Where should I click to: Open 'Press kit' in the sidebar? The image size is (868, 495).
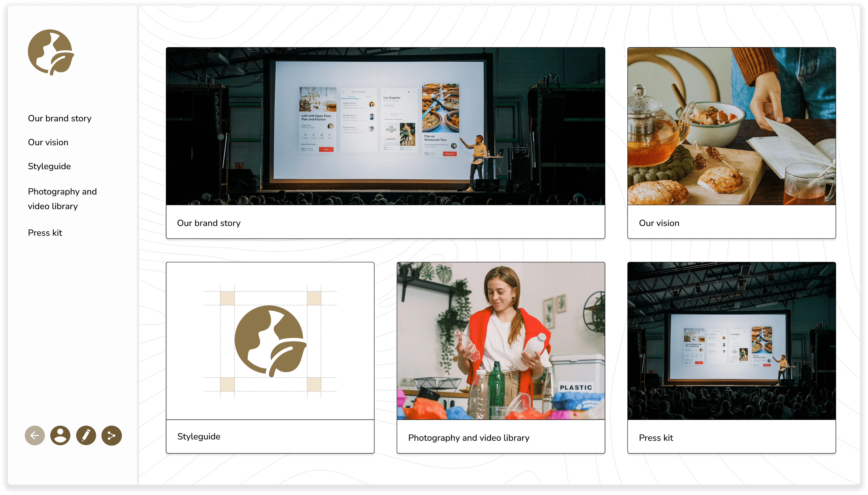click(45, 233)
